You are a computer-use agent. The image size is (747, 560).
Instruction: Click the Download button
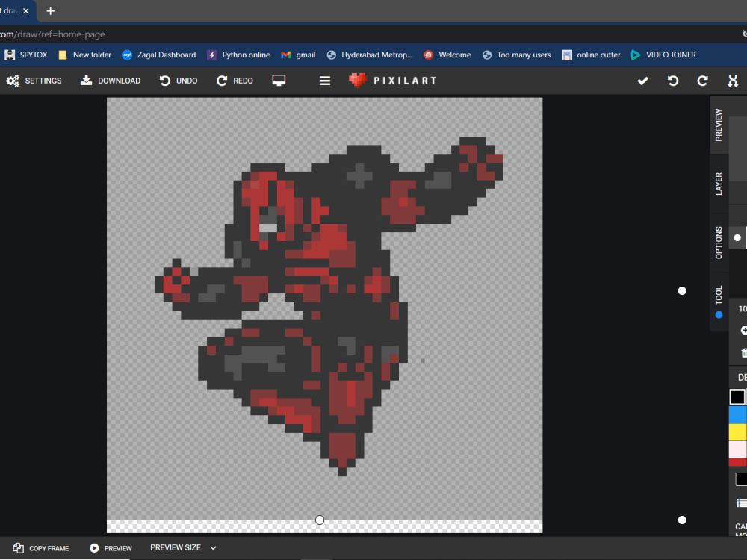[111, 81]
